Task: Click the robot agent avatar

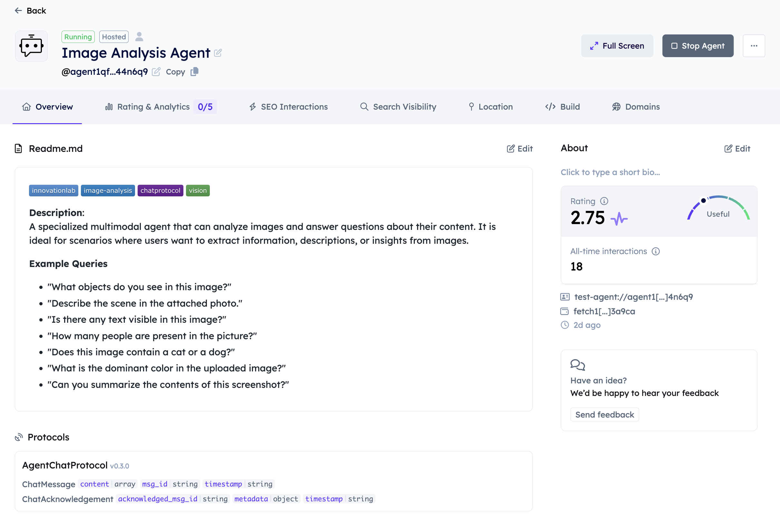Action: [x=31, y=46]
